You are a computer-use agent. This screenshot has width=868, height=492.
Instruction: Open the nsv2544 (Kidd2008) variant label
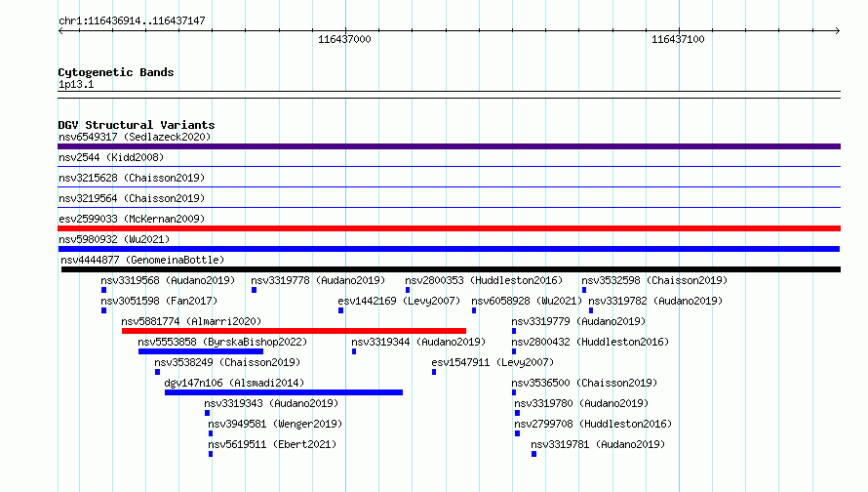(x=111, y=157)
